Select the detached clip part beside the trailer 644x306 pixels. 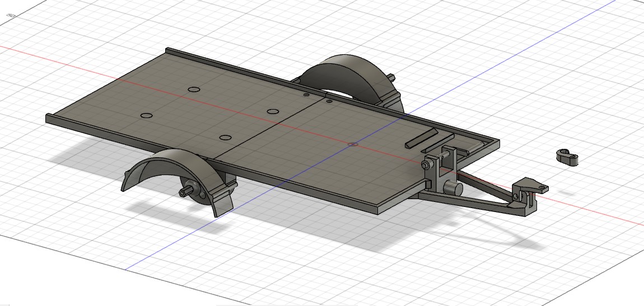[x=567, y=158]
